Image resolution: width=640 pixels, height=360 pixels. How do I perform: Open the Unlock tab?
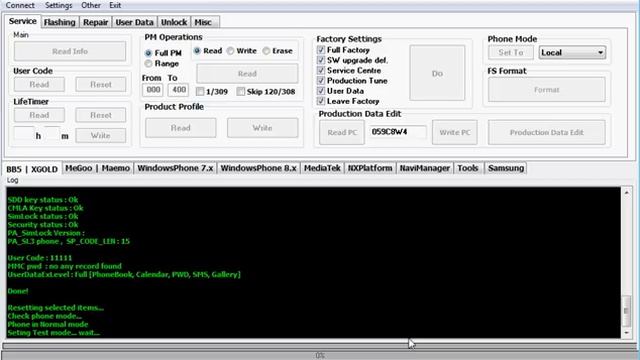point(174,22)
